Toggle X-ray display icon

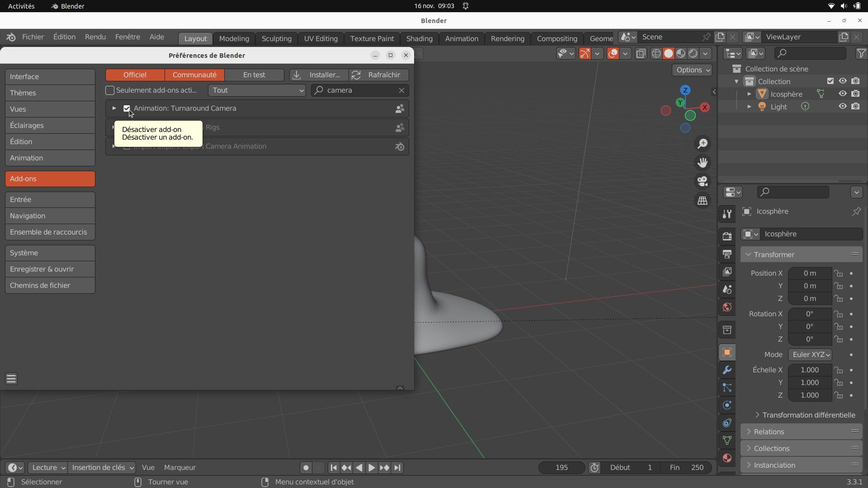point(641,54)
